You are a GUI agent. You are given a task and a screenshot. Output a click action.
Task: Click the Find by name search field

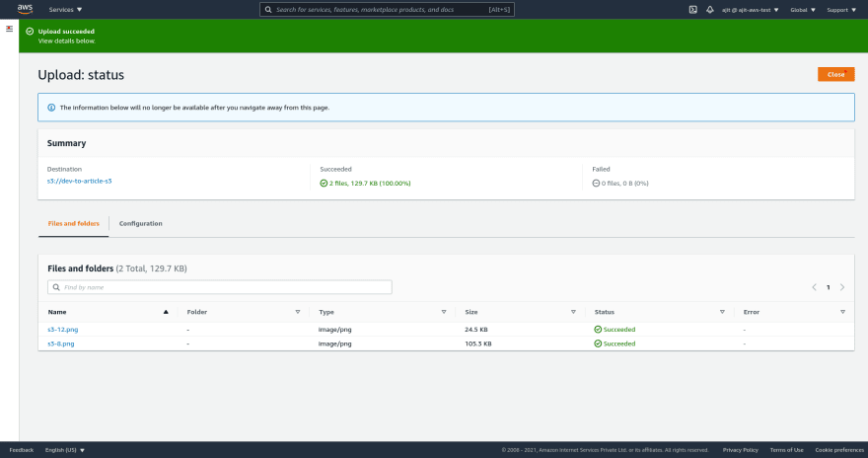[220, 287]
